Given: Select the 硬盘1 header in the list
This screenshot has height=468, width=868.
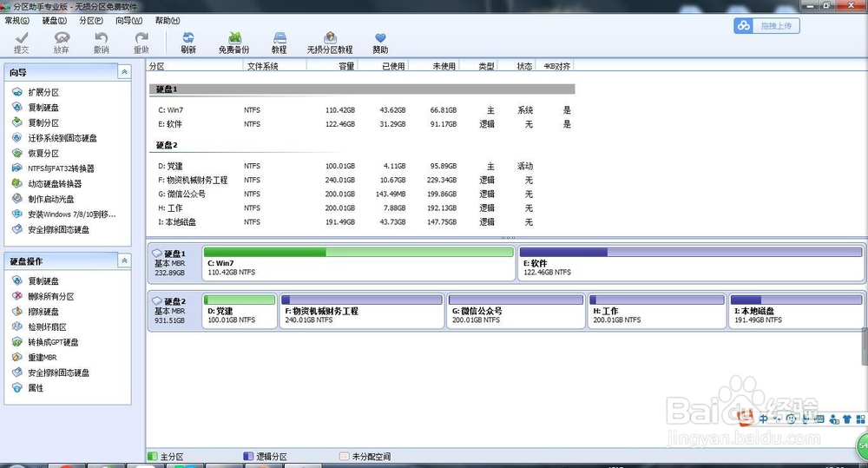Looking at the screenshot, I should [362, 89].
